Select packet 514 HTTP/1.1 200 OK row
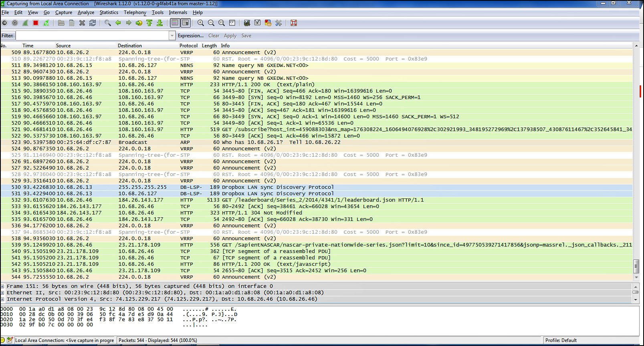Image resolution: width=644 pixels, height=346 pixels. pos(317,85)
